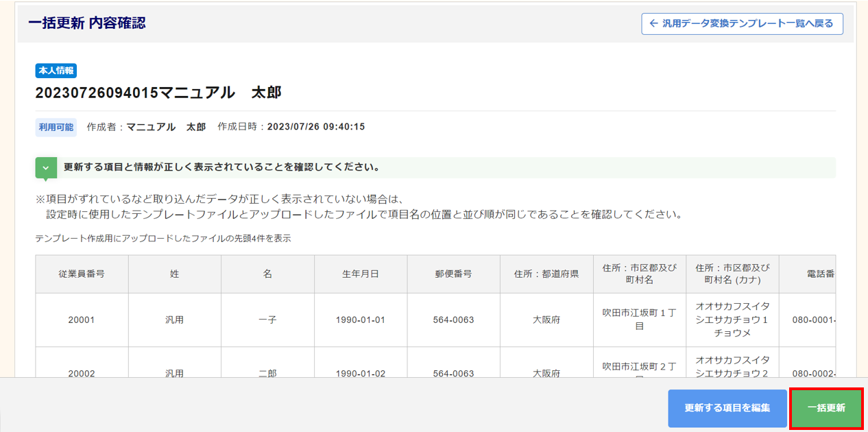The height and width of the screenshot is (432, 868).
Task: Click the 更新する項目を編集 button
Action: click(727, 408)
